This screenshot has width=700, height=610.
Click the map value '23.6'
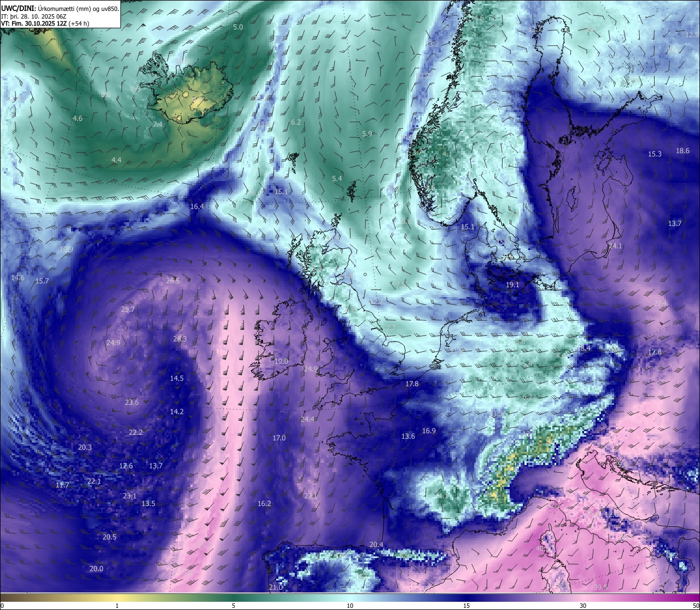tap(132, 402)
